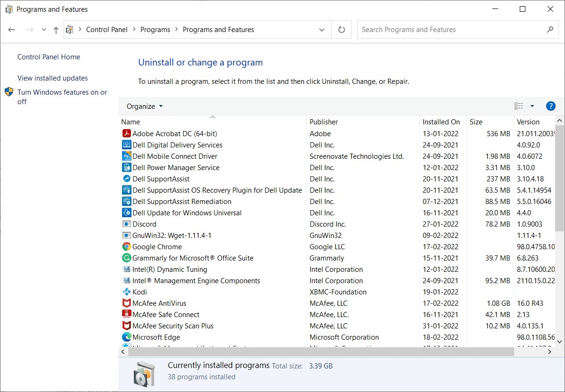Screen dimensions: 565x392
Task: Click the McAfee Security Scan Plus icon
Action: (x=126, y=326)
